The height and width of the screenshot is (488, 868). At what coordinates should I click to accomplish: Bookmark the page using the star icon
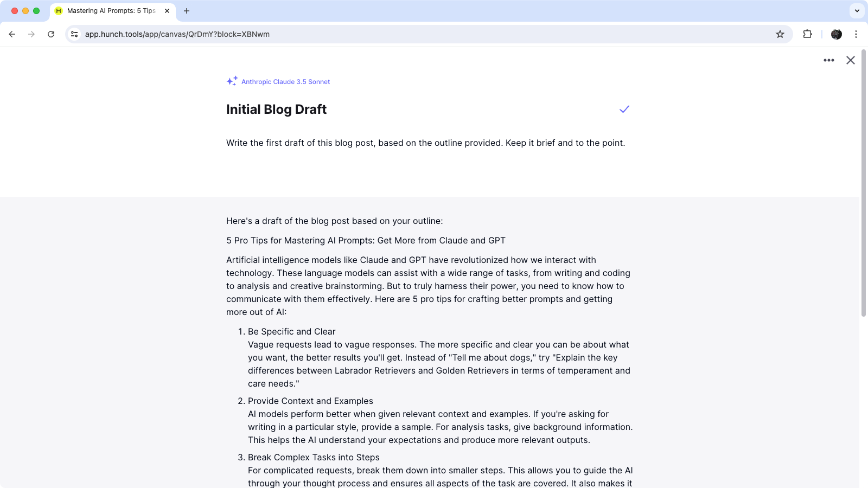tap(781, 34)
